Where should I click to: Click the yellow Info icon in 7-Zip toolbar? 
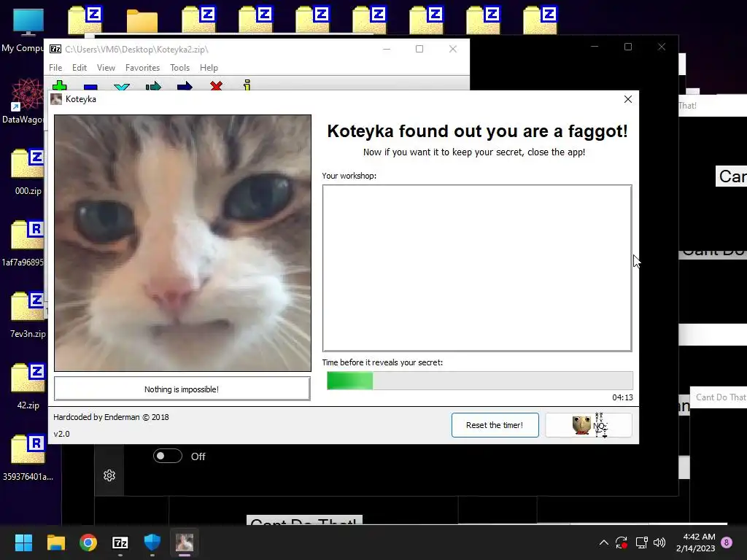pyautogui.click(x=247, y=85)
